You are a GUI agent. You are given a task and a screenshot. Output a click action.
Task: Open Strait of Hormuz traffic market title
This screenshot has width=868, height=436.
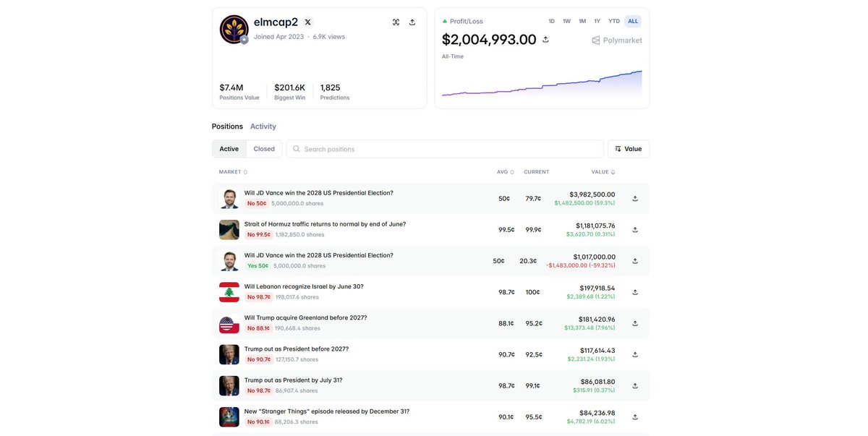[x=325, y=224]
